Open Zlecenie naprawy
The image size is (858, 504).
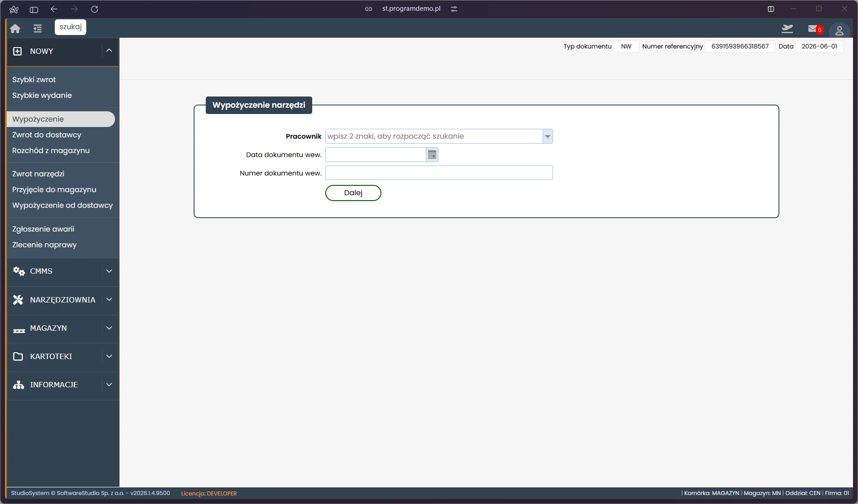pyautogui.click(x=44, y=245)
